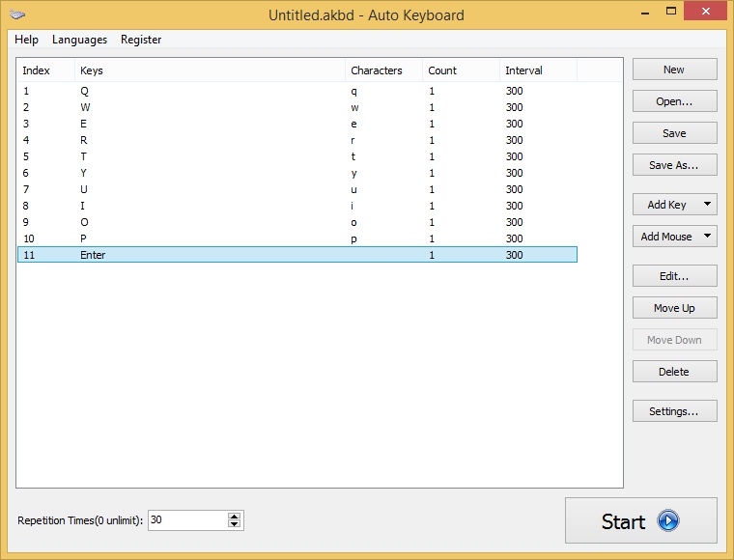This screenshot has height=560, width=734.
Task: Sort by the Characters column header
Action: coord(383,70)
